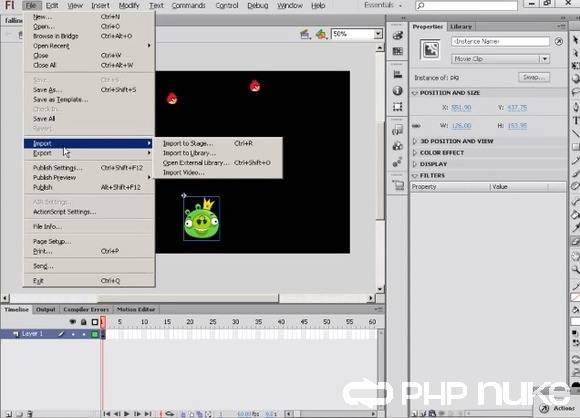Switch to the Compiler Errors tab
Viewport: 580px width, 418px height.
tap(86, 309)
